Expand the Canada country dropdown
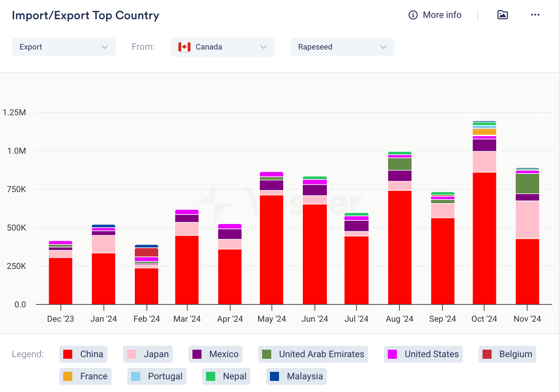The image size is (560, 392). 223,47
